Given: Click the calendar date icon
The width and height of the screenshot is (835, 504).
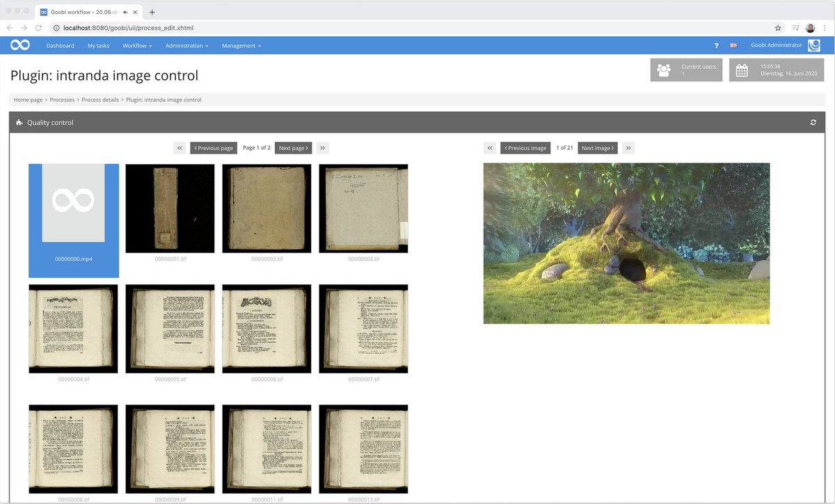Looking at the screenshot, I should [x=742, y=69].
